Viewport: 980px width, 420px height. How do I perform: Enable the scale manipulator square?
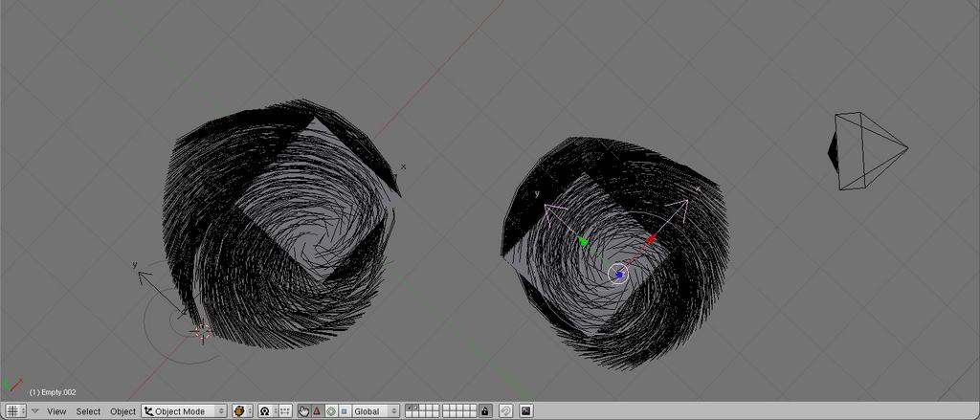tap(344, 410)
